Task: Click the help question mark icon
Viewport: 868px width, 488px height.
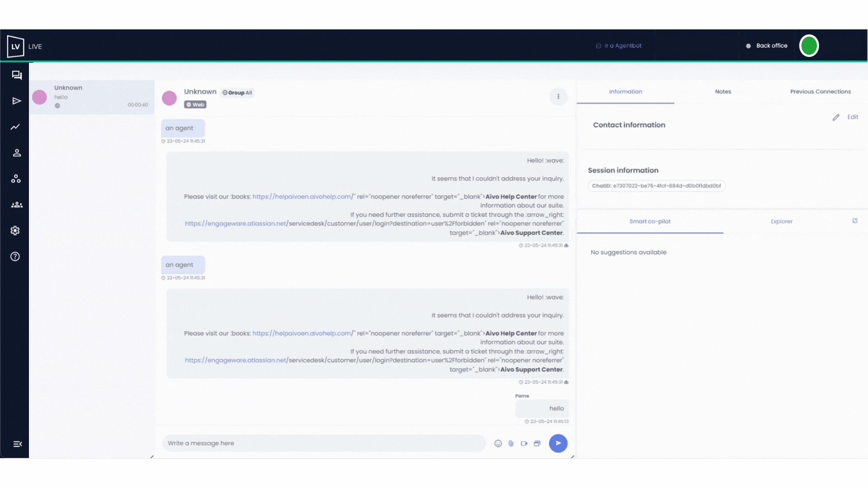Action: pos(15,257)
